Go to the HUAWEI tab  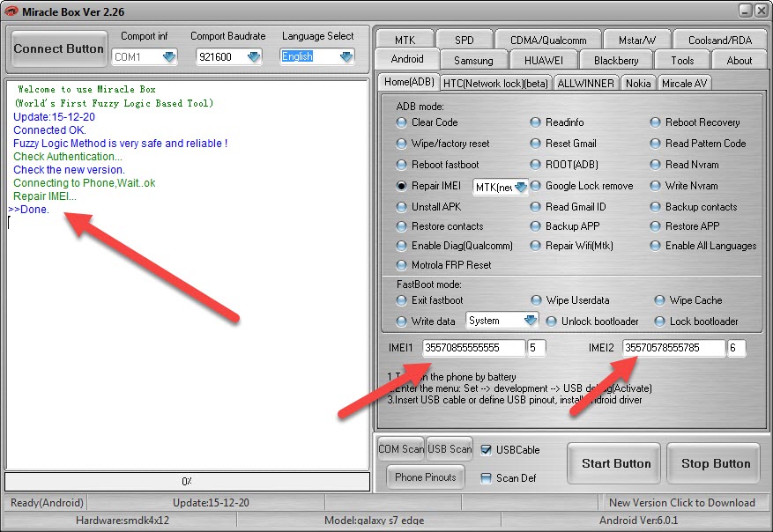click(x=543, y=60)
